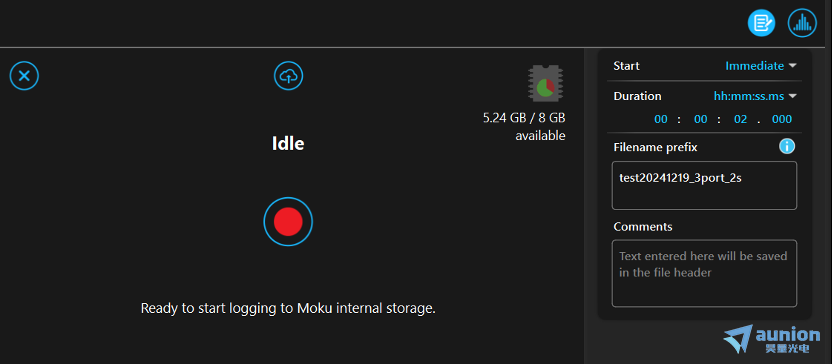Click the Idle status label
Viewport: 832px width, 364px height.
click(288, 143)
